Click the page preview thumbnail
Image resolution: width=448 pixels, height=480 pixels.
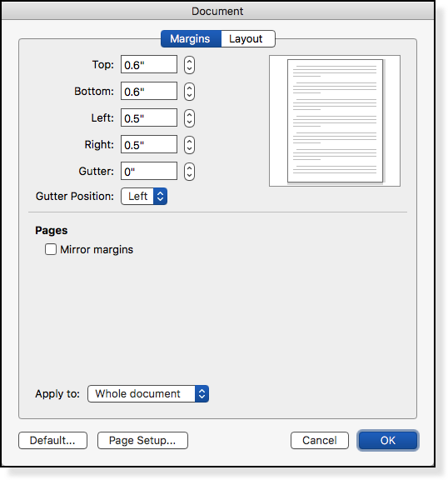(x=335, y=121)
